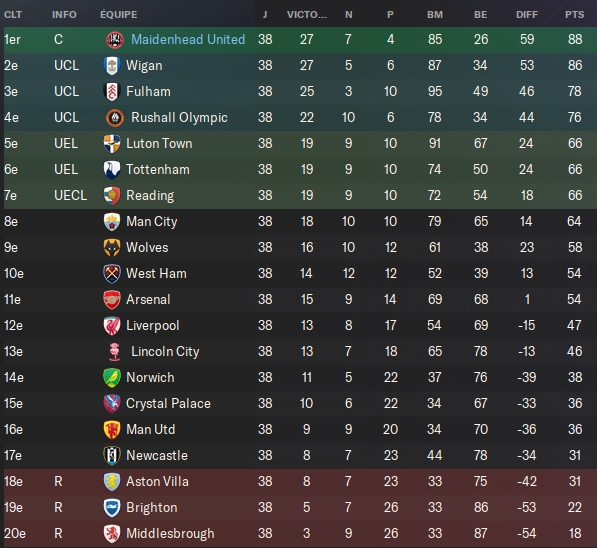Image resolution: width=597 pixels, height=548 pixels.
Task: Click the Wigan club crest icon
Action: point(112,66)
